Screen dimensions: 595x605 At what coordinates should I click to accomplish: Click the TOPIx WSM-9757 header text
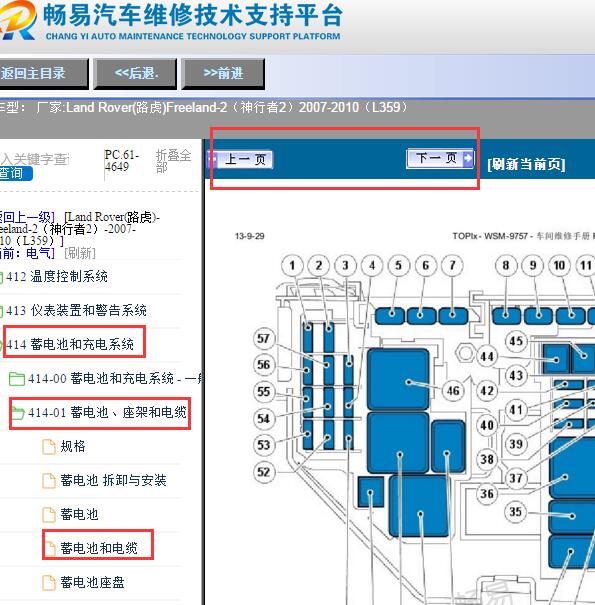click(x=523, y=236)
